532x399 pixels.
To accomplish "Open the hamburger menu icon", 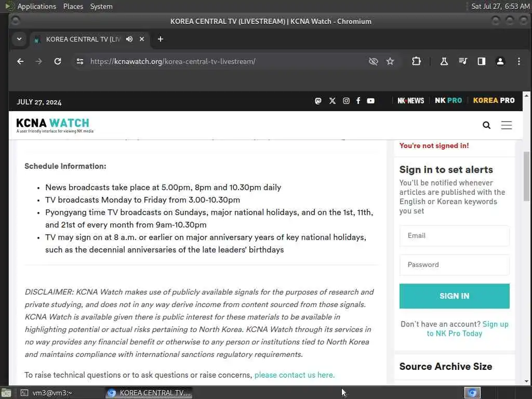I will click(x=507, y=125).
